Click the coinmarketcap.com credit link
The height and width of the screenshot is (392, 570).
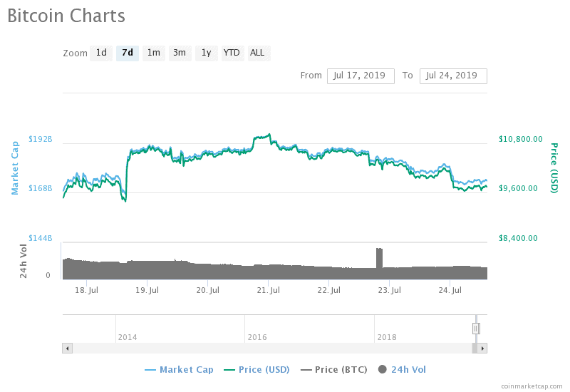click(x=532, y=386)
